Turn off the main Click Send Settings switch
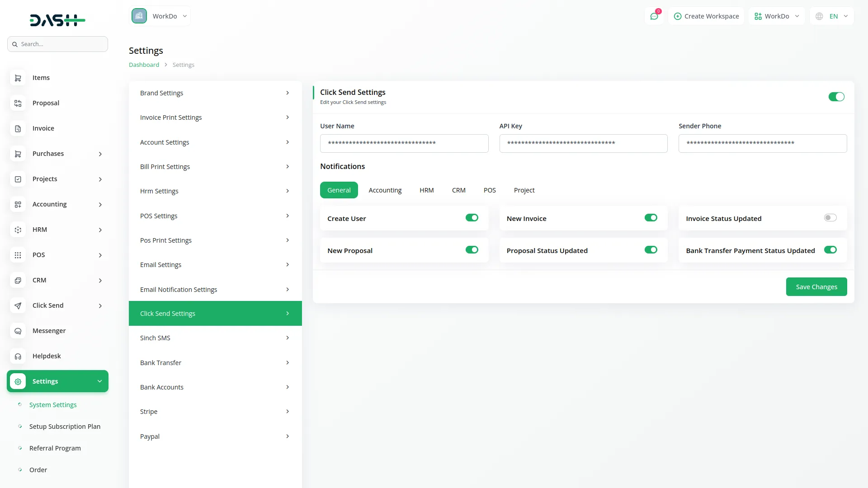Image resolution: width=868 pixels, height=488 pixels. 836,97
